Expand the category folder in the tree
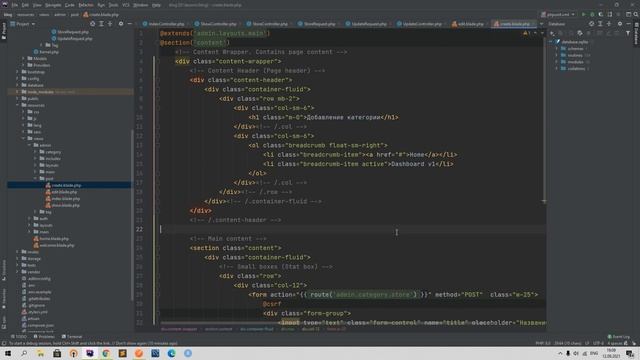This screenshot has width=640, height=360. [36, 152]
